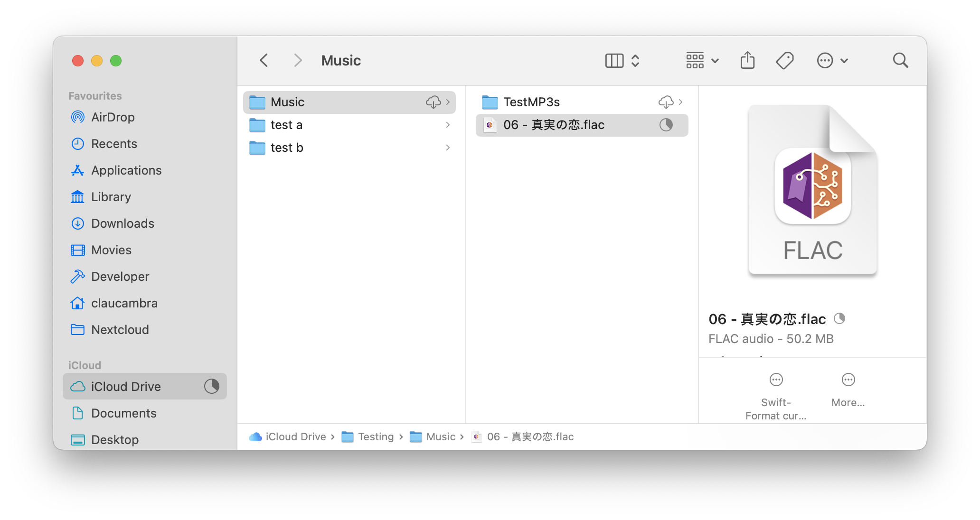The height and width of the screenshot is (520, 980).
Task: Click Music in the path bar
Action: (433, 436)
